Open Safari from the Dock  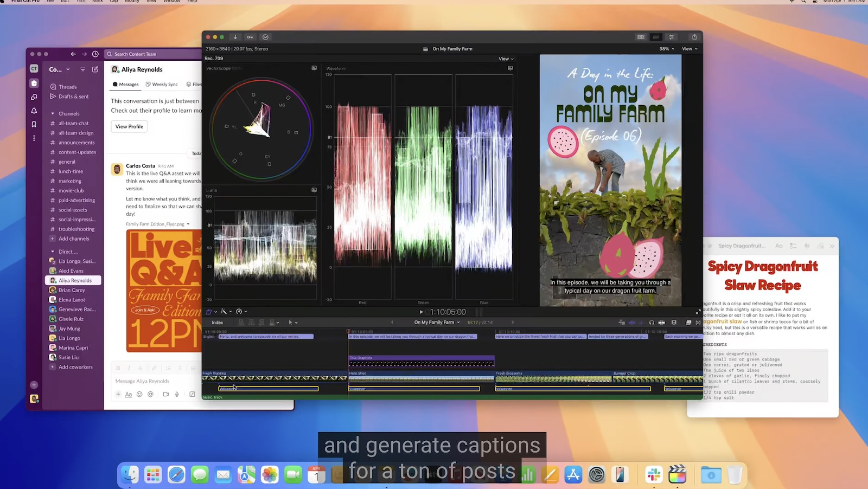pyautogui.click(x=176, y=475)
